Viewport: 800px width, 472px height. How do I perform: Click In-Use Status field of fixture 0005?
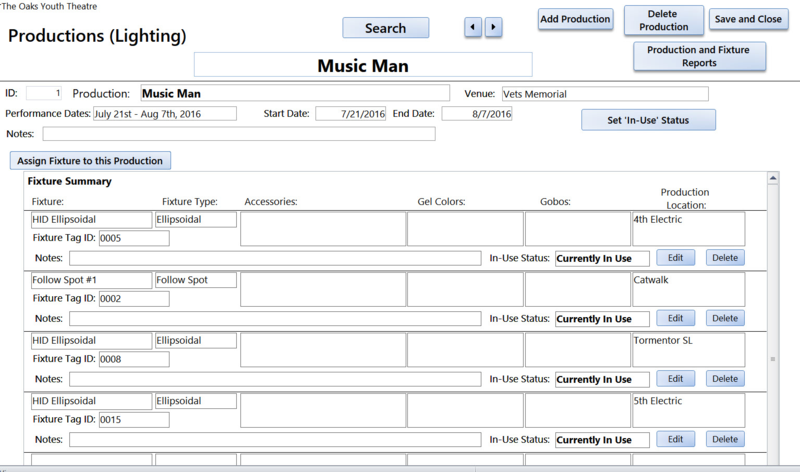point(602,259)
